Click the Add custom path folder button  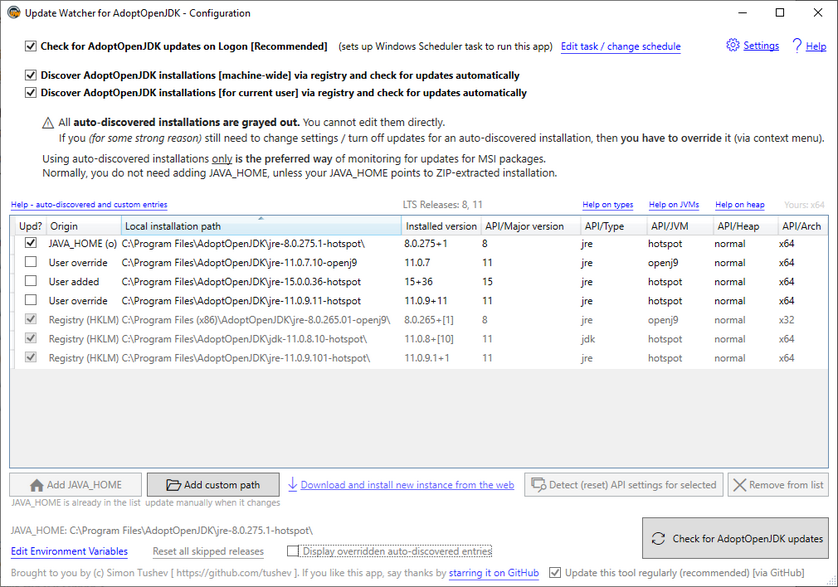pos(213,485)
